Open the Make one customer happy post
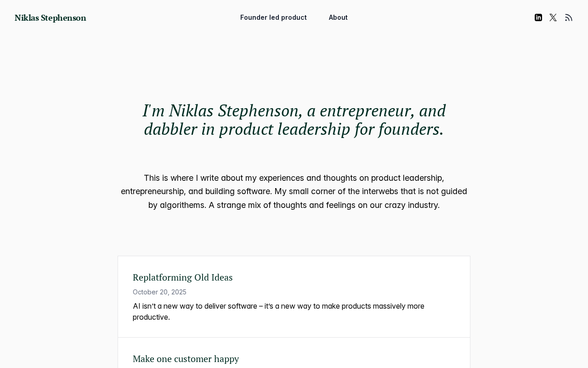 186,359
